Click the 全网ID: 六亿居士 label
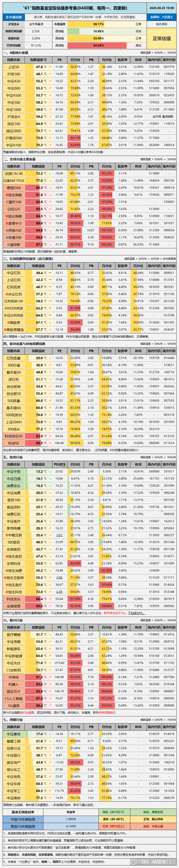Screen dimensions: 179x868 (x=162, y=17)
